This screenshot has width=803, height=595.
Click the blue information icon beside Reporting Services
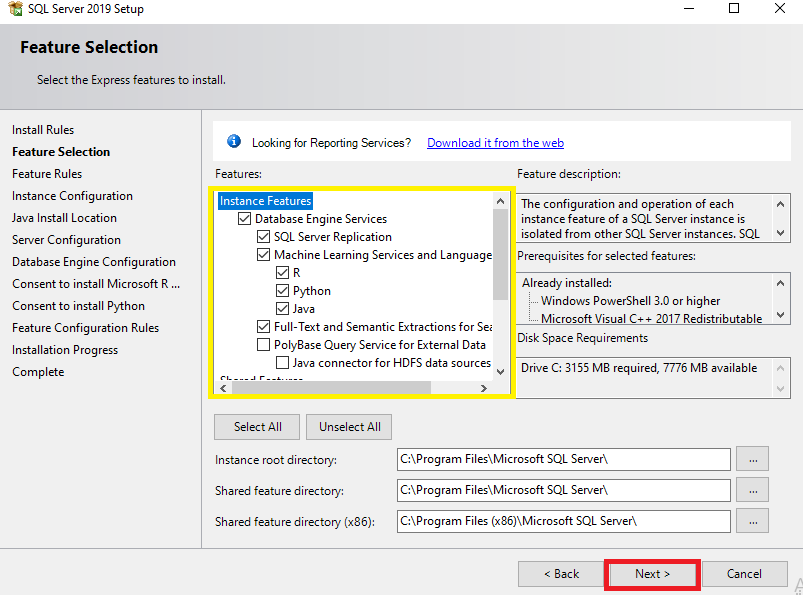pos(234,141)
